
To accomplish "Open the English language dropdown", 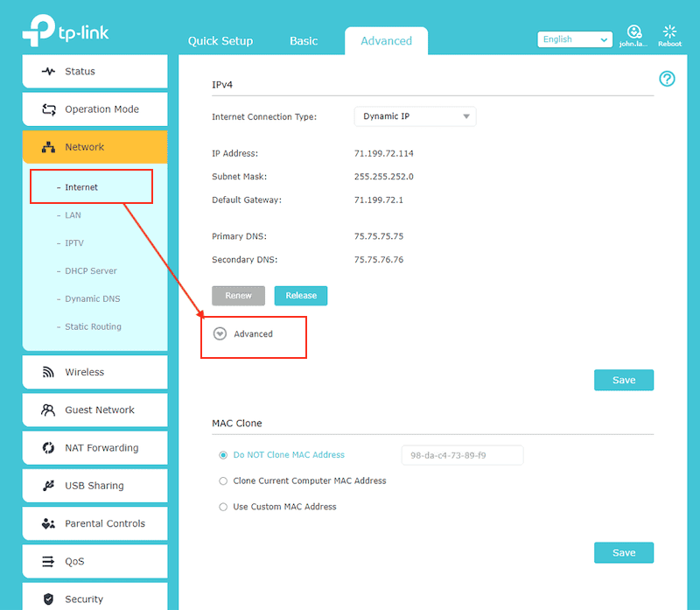I will pos(575,39).
